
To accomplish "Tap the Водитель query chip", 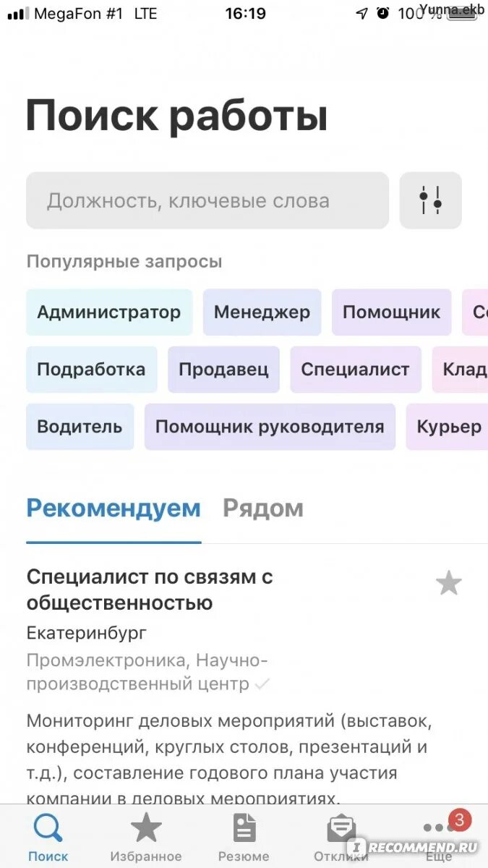I will point(80,427).
